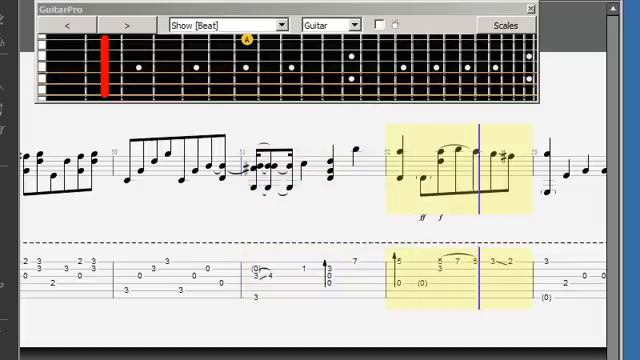Go to next beat with ">" button
This screenshot has width=640, height=360.
(127, 25)
